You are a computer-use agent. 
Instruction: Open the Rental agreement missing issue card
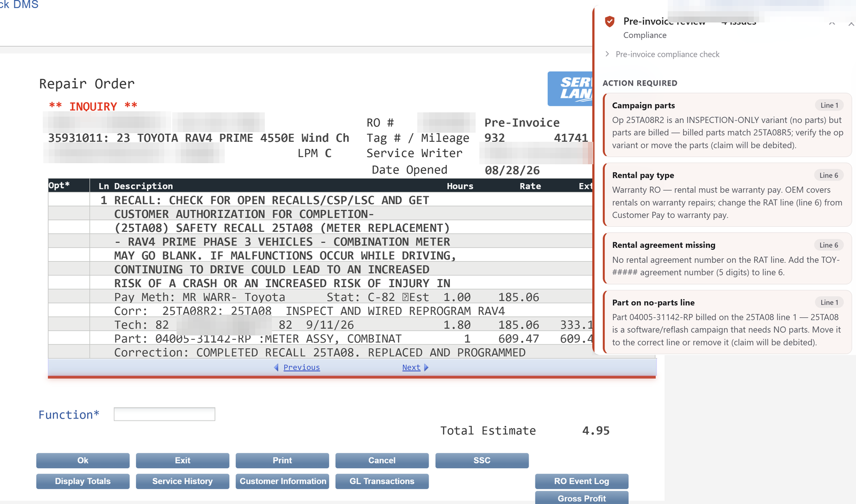click(x=727, y=258)
